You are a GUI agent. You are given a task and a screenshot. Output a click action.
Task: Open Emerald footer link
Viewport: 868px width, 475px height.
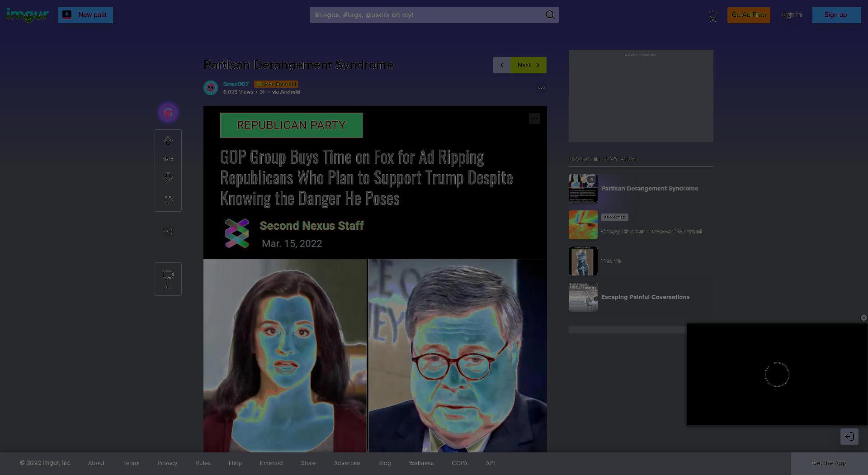(271, 463)
